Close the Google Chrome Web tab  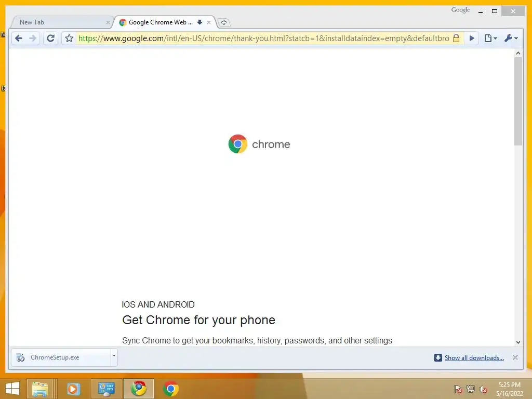coord(209,22)
